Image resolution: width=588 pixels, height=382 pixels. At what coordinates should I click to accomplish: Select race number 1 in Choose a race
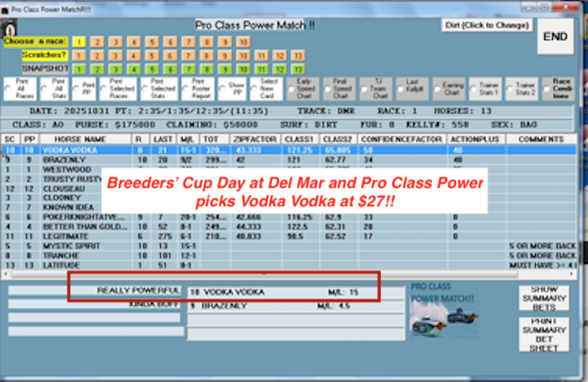(78, 41)
